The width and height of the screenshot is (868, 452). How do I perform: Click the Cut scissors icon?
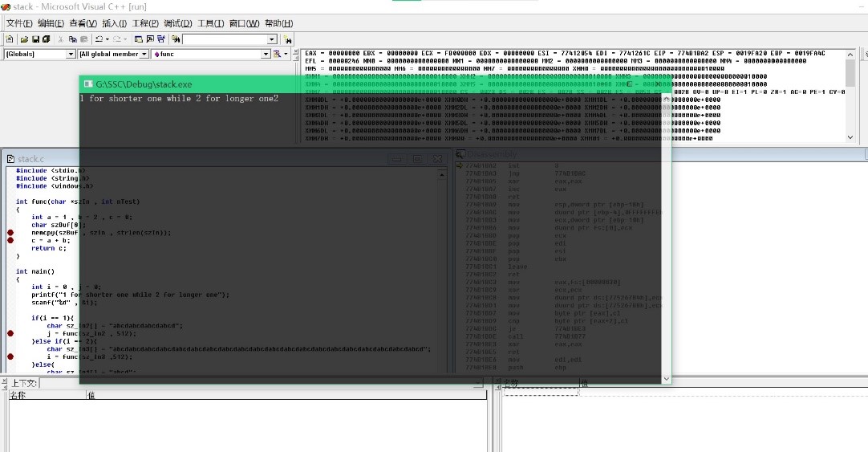pos(61,39)
